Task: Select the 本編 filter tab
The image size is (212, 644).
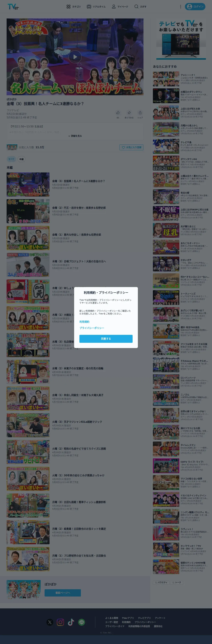Action: tap(21, 159)
